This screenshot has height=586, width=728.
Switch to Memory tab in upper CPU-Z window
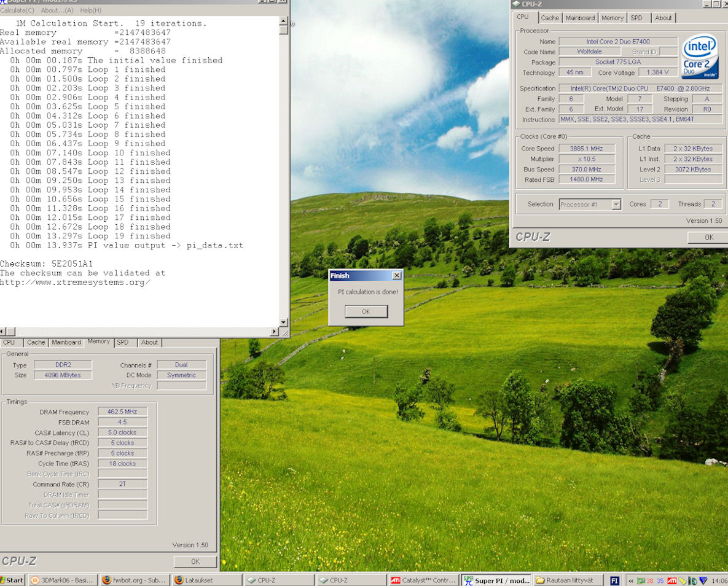coord(613,18)
